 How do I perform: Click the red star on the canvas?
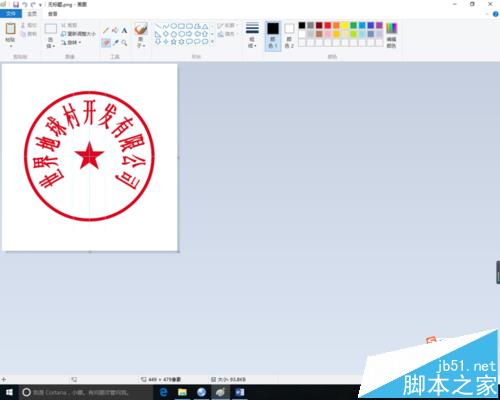tap(89, 156)
